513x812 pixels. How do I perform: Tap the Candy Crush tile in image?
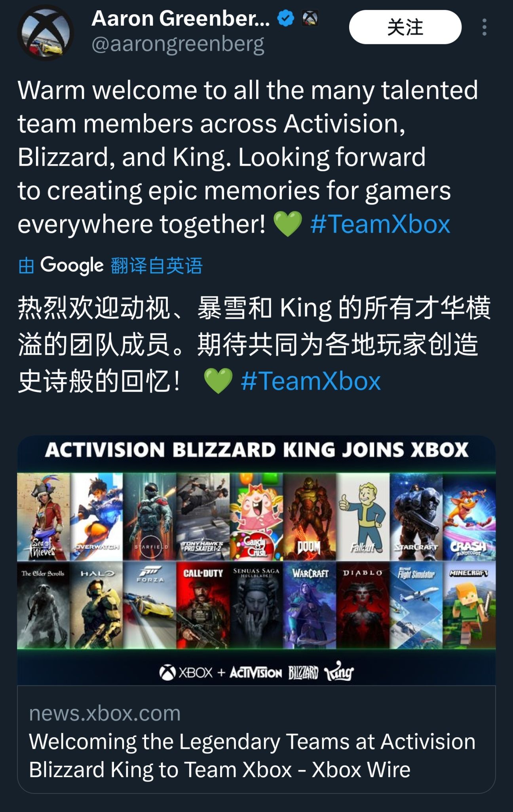click(x=256, y=517)
